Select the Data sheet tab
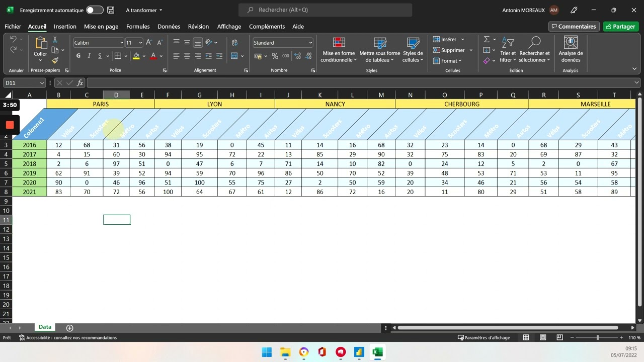644x362 pixels. 45,327
